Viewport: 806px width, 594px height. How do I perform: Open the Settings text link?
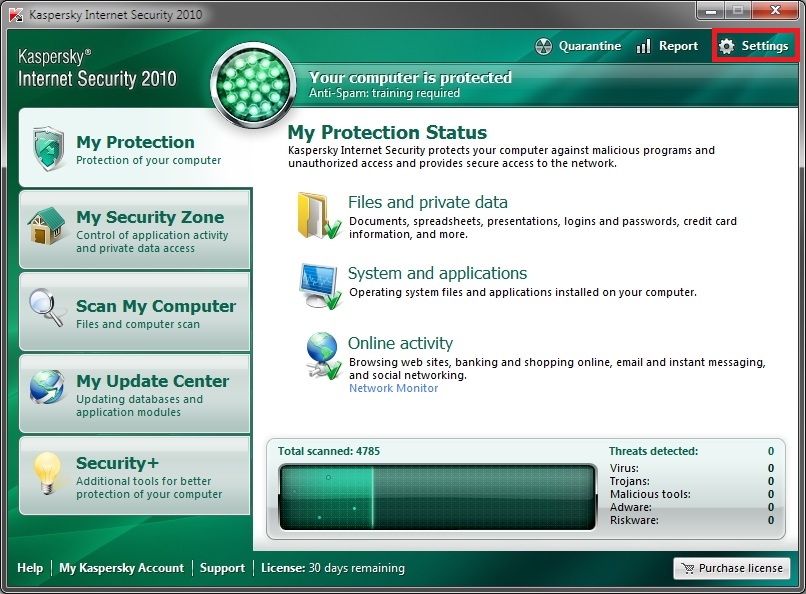point(764,46)
